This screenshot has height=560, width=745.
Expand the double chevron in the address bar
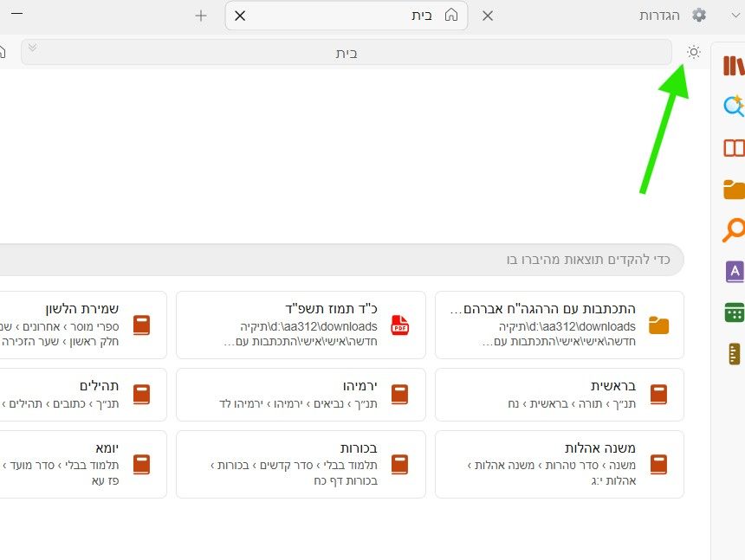pyautogui.click(x=32, y=48)
